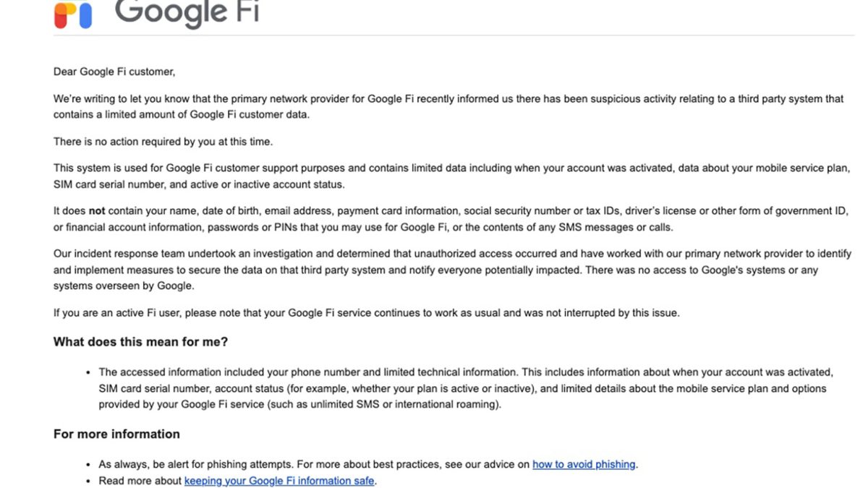
Task: Click the "For more information" heading
Action: point(116,435)
